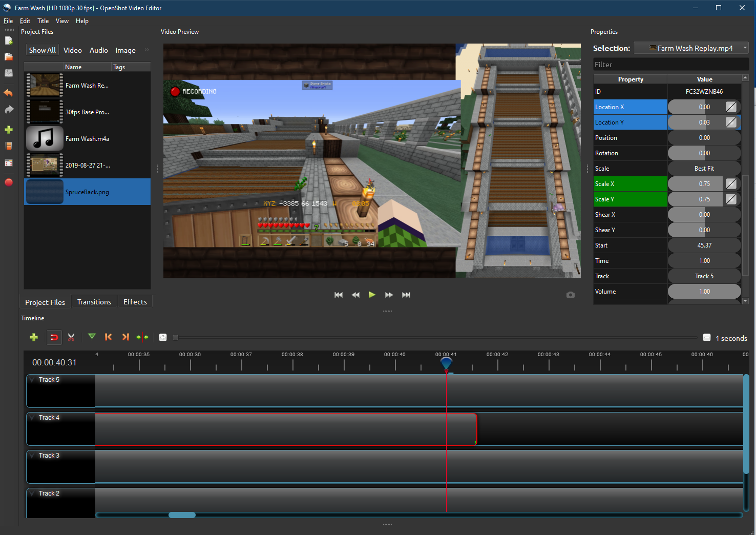Click the blue playhead marker on the ruler
Viewport: 756px width, 535px height.
coord(446,364)
